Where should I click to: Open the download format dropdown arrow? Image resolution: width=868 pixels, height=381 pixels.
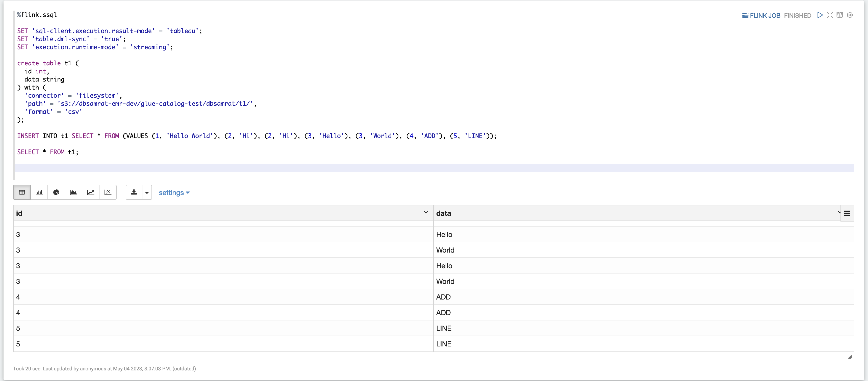[147, 192]
